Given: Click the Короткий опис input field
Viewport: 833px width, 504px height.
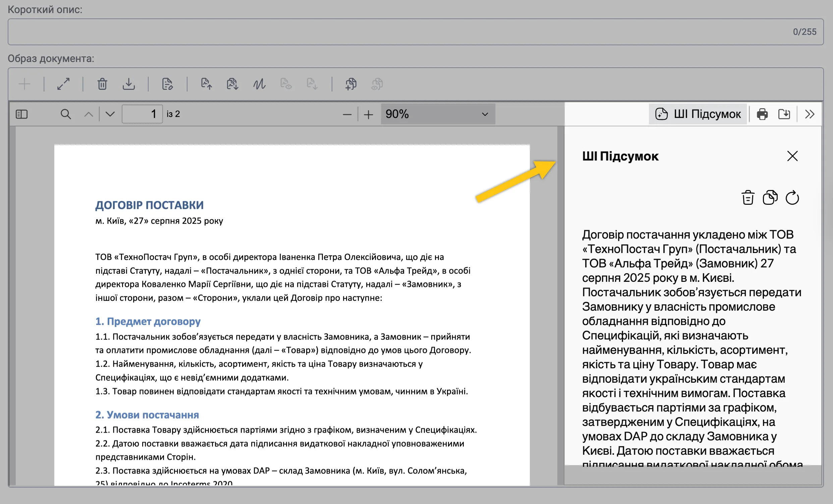Looking at the screenshot, I should pos(416,32).
